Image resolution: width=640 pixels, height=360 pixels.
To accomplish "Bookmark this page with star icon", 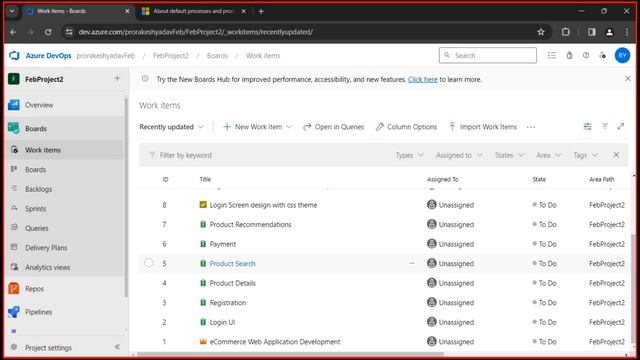I will 541,32.
